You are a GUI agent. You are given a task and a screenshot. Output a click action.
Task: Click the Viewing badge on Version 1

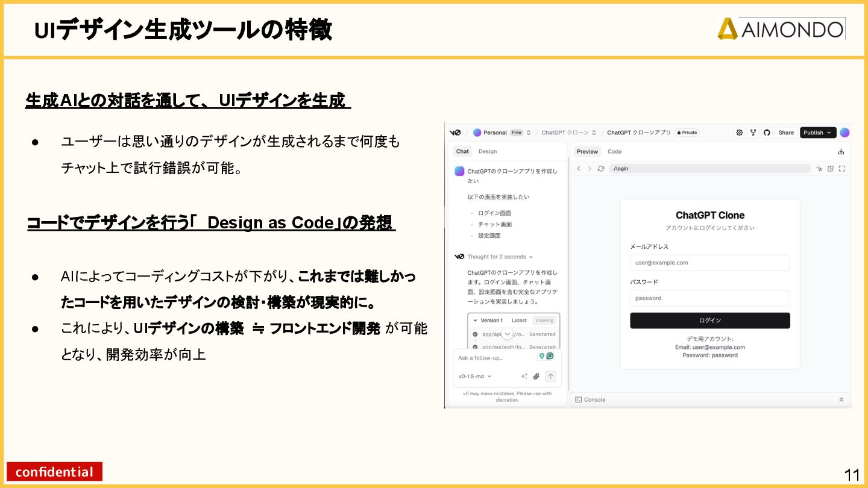click(x=544, y=321)
